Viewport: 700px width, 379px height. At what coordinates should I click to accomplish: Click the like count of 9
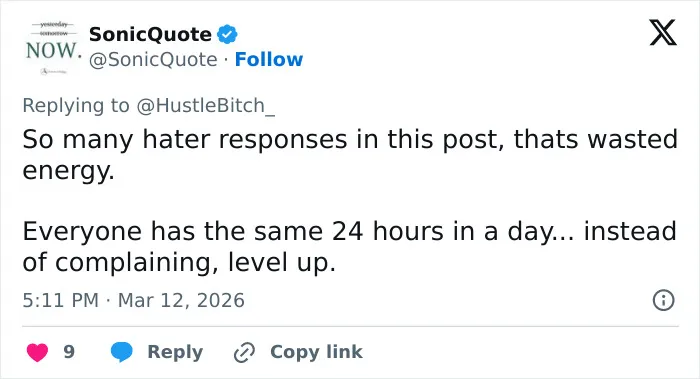[69, 352]
